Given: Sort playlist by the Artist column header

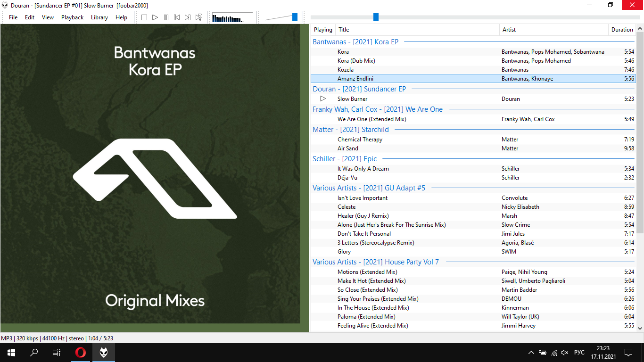Looking at the screenshot, I should tap(554, 30).
